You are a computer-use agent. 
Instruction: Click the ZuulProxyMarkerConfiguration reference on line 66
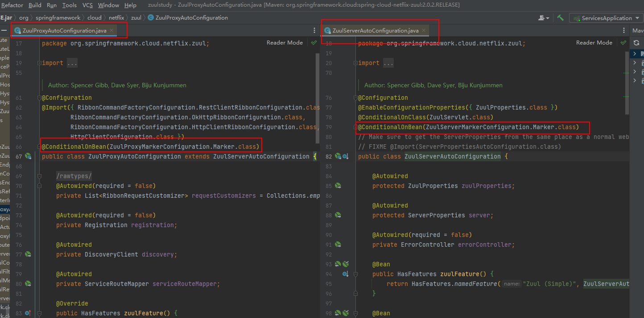[x=159, y=147]
